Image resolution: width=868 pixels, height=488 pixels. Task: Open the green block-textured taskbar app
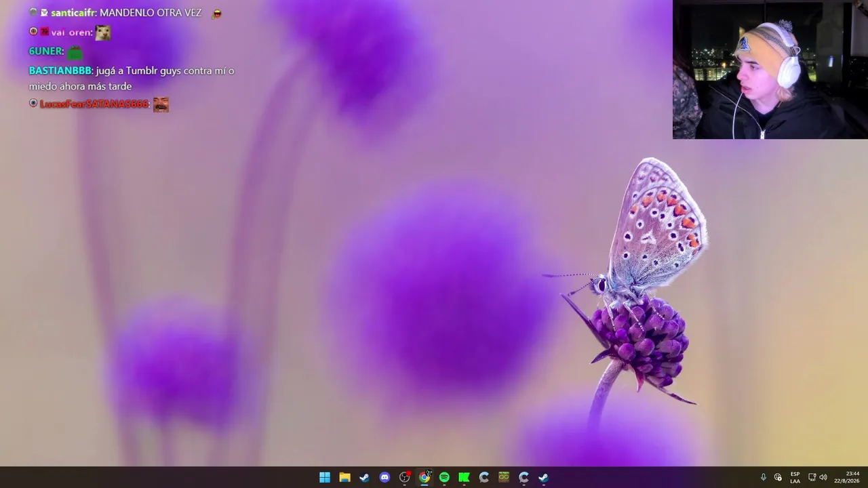point(504,477)
